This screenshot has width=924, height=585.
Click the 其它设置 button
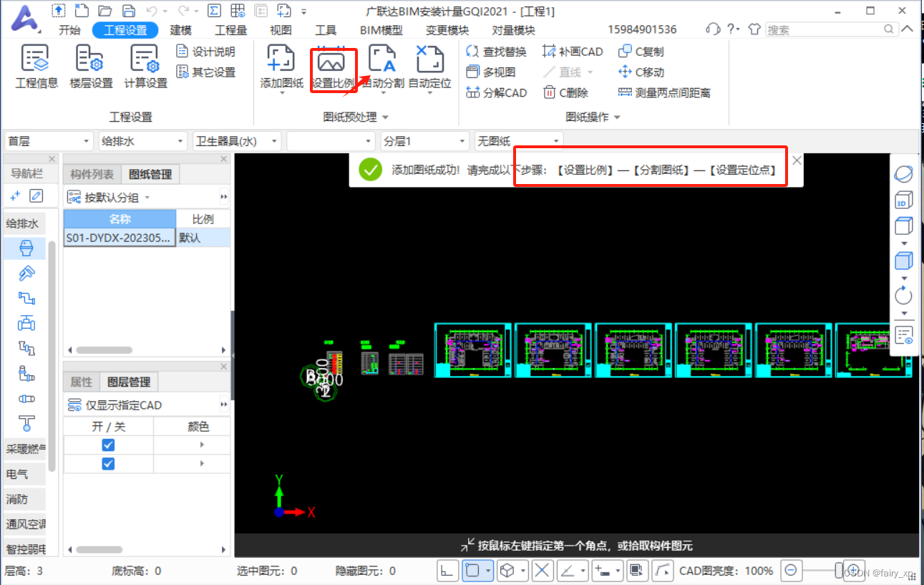(205, 72)
